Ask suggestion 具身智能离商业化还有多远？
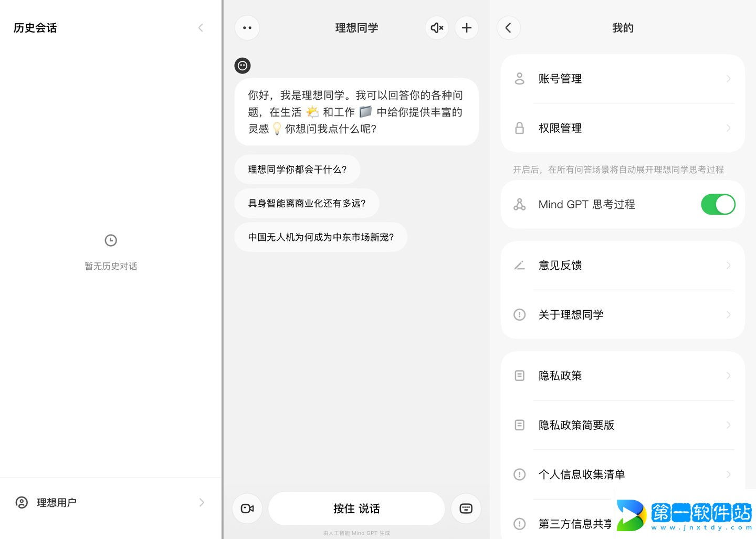 pyautogui.click(x=307, y=203)
